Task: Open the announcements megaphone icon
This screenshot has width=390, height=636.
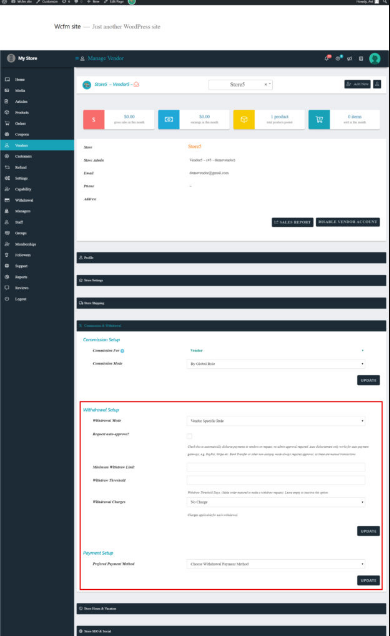Action: coord(349,58)
